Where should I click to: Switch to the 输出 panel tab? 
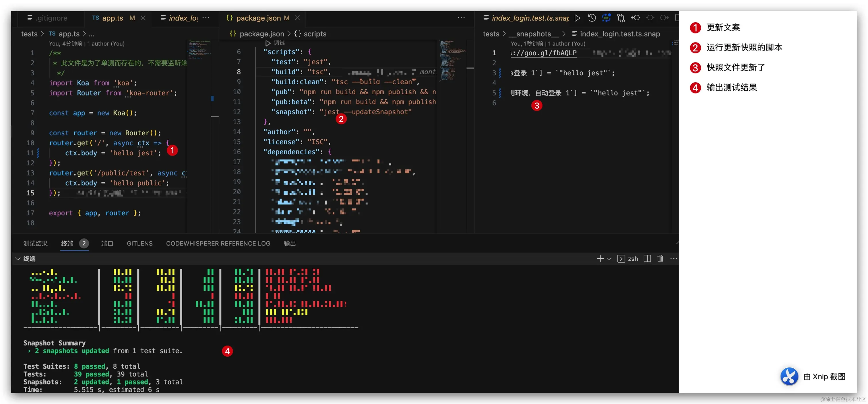pyautogui.click(x=290, y=243)
